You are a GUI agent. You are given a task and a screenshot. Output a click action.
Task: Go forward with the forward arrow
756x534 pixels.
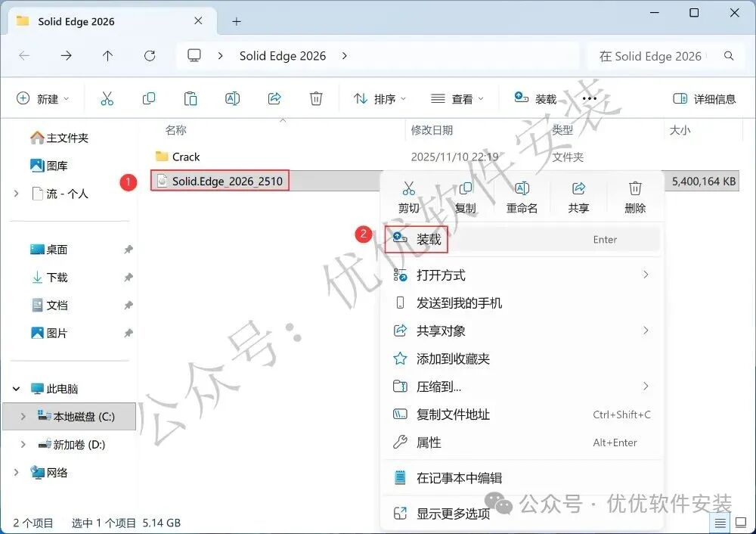pyautogui.click(x=66, y=56)
